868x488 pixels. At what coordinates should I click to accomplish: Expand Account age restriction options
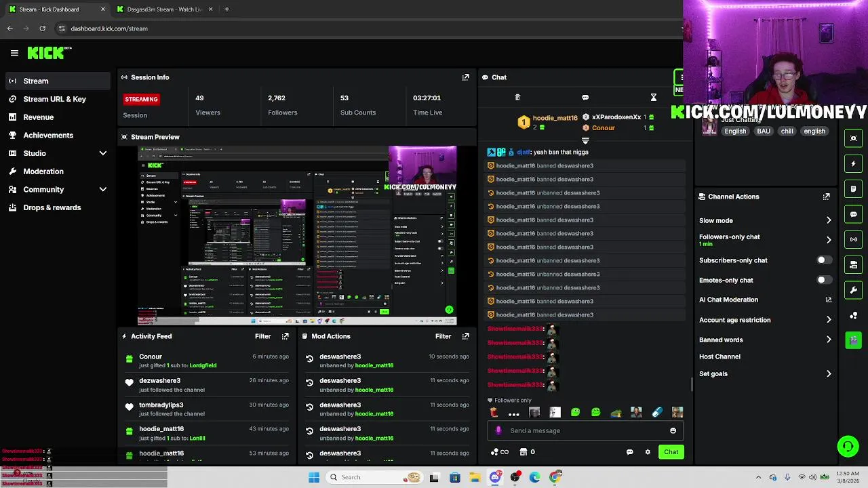coord(828,320)
